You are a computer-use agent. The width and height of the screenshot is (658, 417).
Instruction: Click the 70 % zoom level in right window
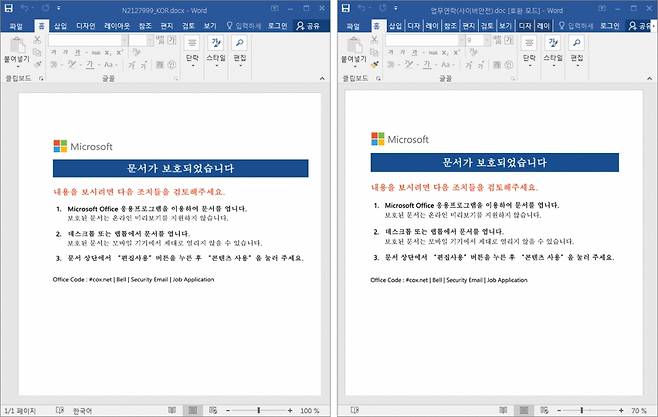[639, 411]
